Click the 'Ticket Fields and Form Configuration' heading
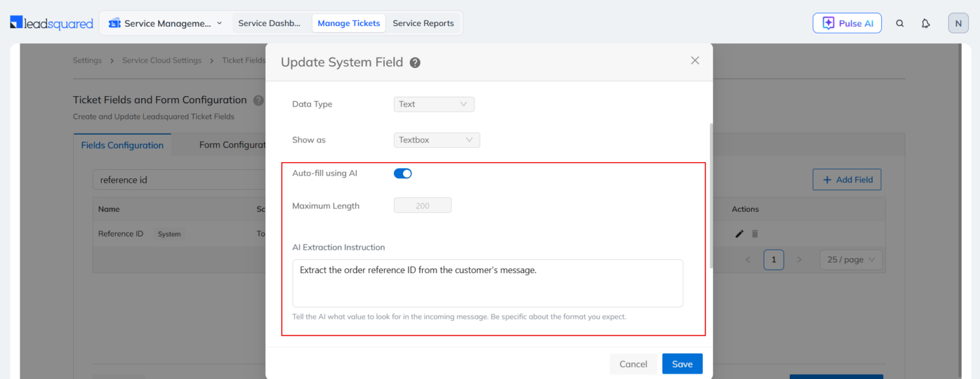 point(160,100)
